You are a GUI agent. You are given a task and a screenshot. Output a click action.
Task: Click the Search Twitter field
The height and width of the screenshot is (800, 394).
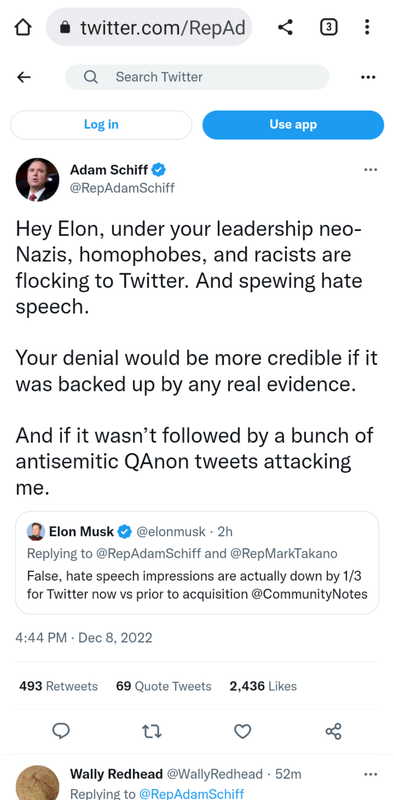click(x=197, y=77)
